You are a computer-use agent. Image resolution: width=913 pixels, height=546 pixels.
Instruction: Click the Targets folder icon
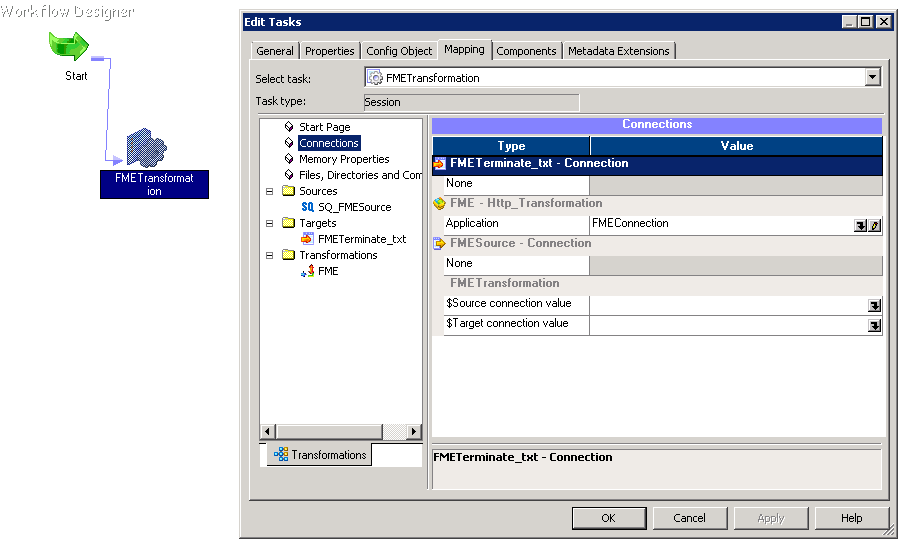[x=288, y=222]
